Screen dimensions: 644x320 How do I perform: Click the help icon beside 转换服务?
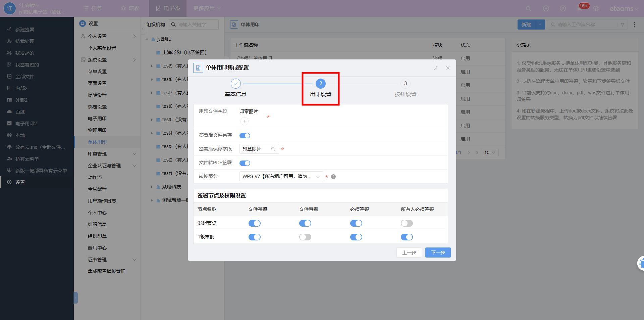coord(333,177)
